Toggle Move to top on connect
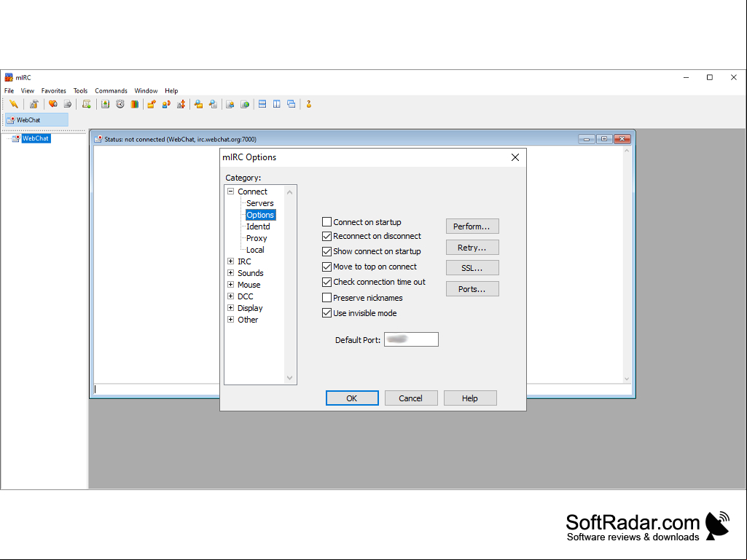Viewport: 747px width, 560px height. [326, 267]
